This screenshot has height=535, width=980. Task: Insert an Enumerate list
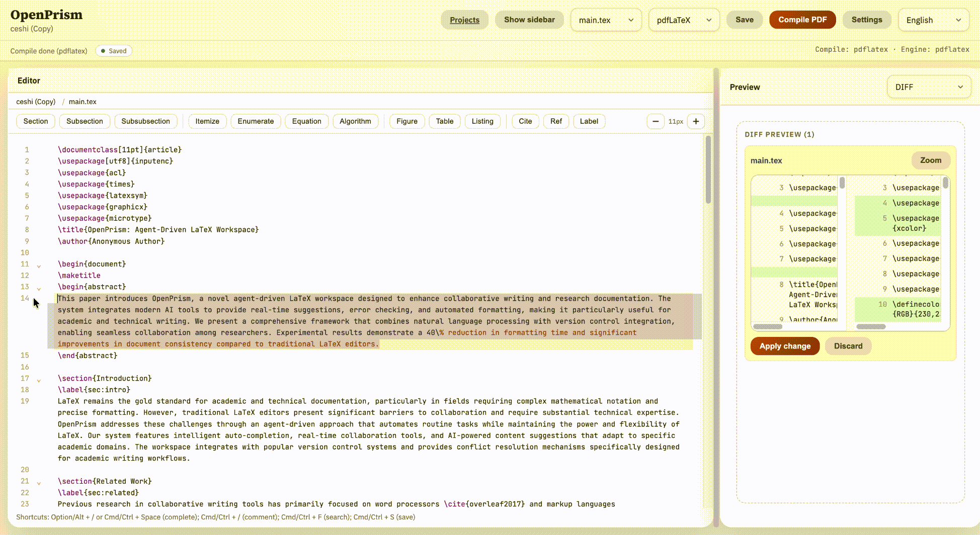point(256,121)
